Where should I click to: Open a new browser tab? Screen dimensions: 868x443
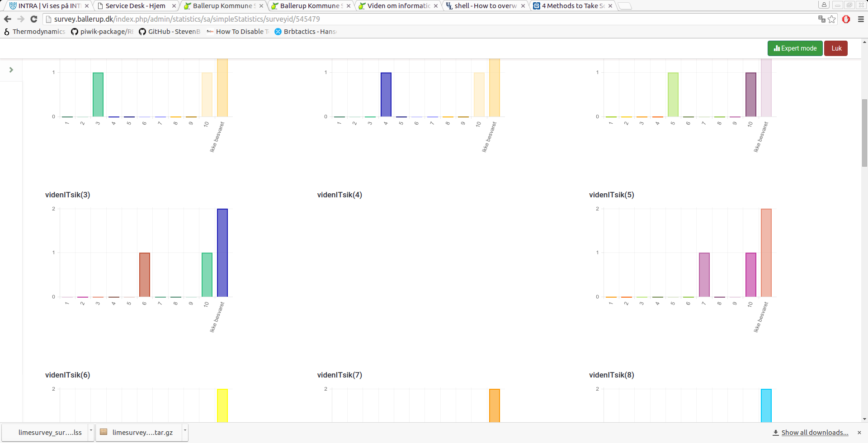point(625,6)
